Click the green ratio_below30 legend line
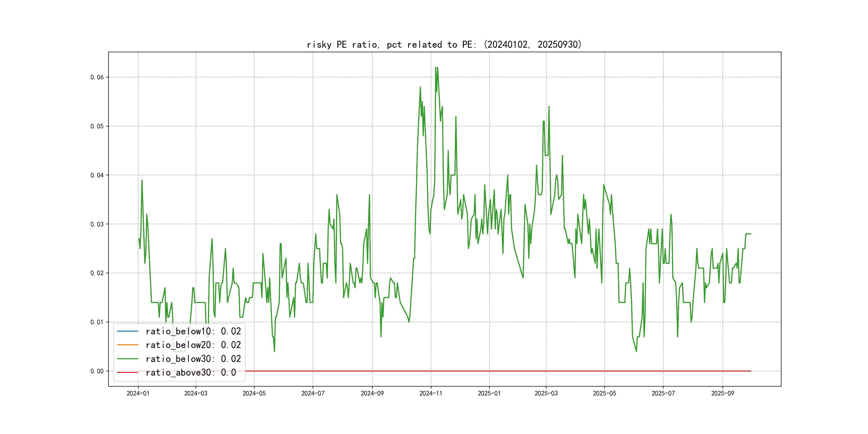This screenshot has width=868, height=434. [127, 359]
